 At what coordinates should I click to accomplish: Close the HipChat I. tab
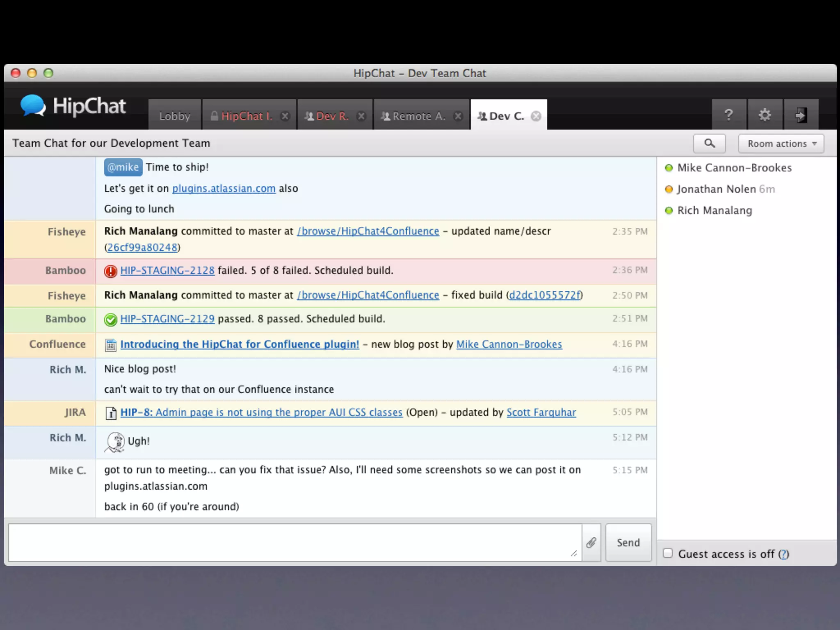(x=285, y=116)
